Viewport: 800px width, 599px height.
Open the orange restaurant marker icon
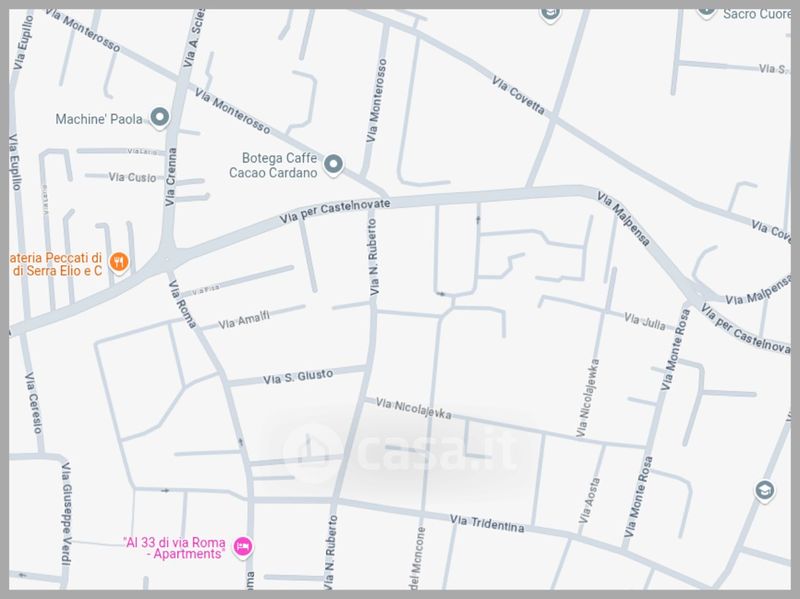tap(119, 263)
